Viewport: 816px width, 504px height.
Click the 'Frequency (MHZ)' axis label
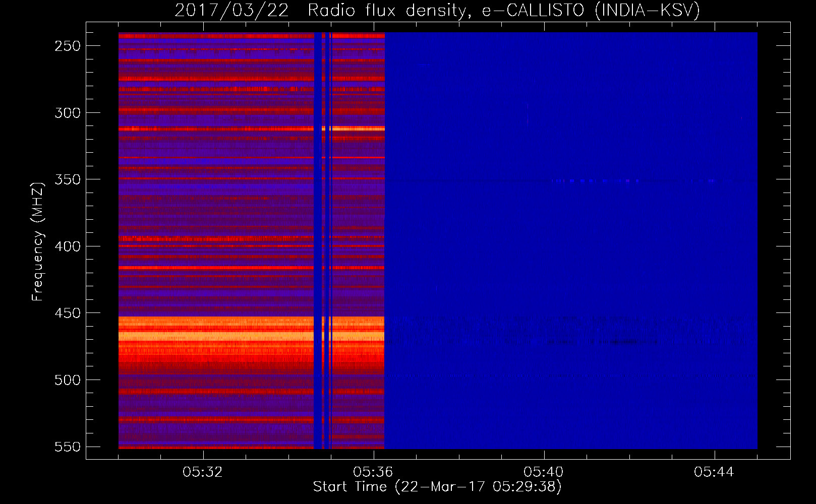(x=37, y=242)
